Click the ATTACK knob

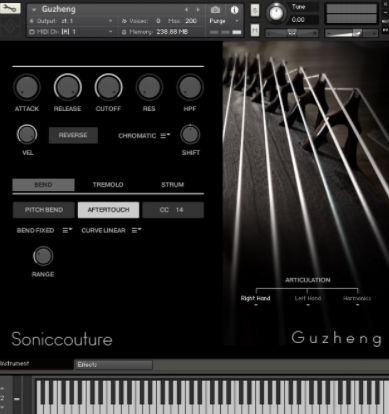pyautogui.click(x=27, y=87)
